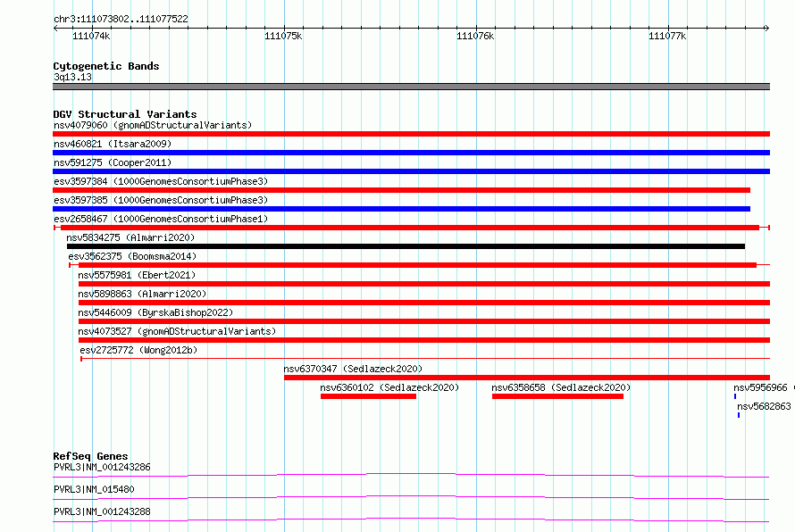Open nsv4073527 (gnomADStructuralVariants) label
Screen dimensions: 795x532
point(177,331)
